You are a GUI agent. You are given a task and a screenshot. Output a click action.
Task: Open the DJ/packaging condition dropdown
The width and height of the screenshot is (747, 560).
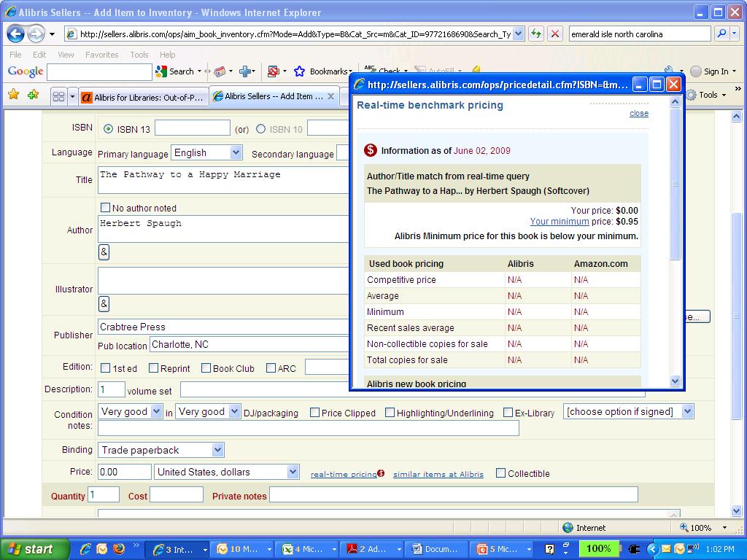208,411
